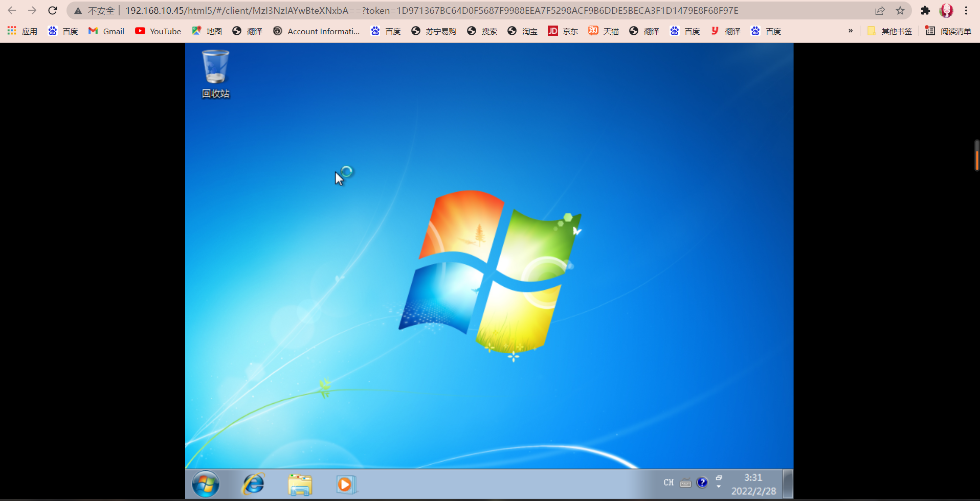Viewport: 980px width, 501px height.
Task: Open the 京东 JD bookmark
Action: point(563,31)
